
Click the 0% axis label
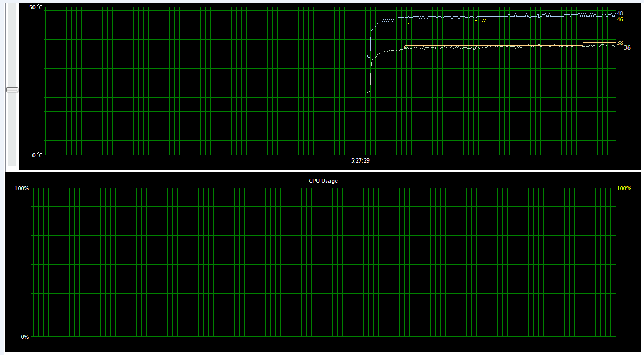pyautogui.click(x=25, y=337)
